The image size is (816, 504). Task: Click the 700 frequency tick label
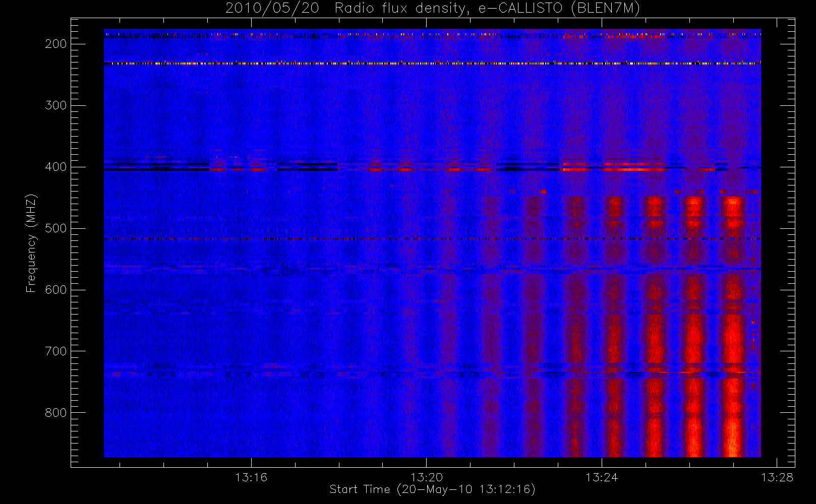click(x=55, y=351)
